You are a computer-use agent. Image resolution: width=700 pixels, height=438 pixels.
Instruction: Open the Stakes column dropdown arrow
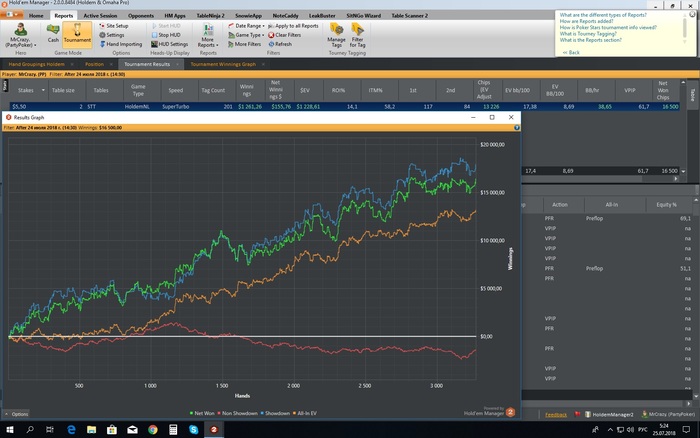(x=43, y=90)
